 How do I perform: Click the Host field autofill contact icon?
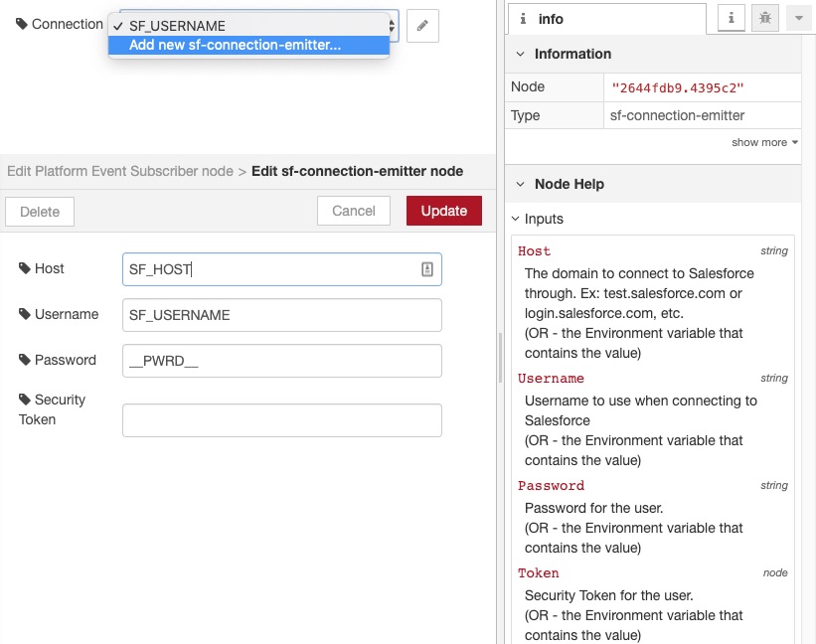(426, 269)
